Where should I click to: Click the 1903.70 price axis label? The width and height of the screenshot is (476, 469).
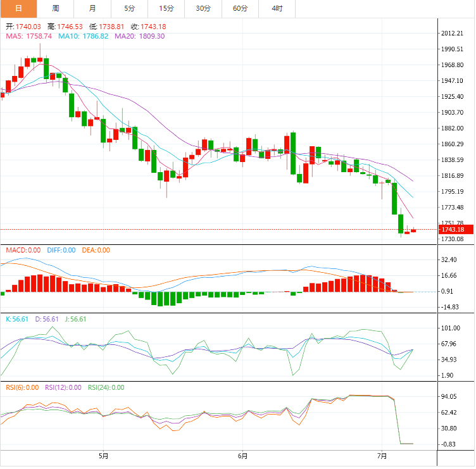[452, 112]
